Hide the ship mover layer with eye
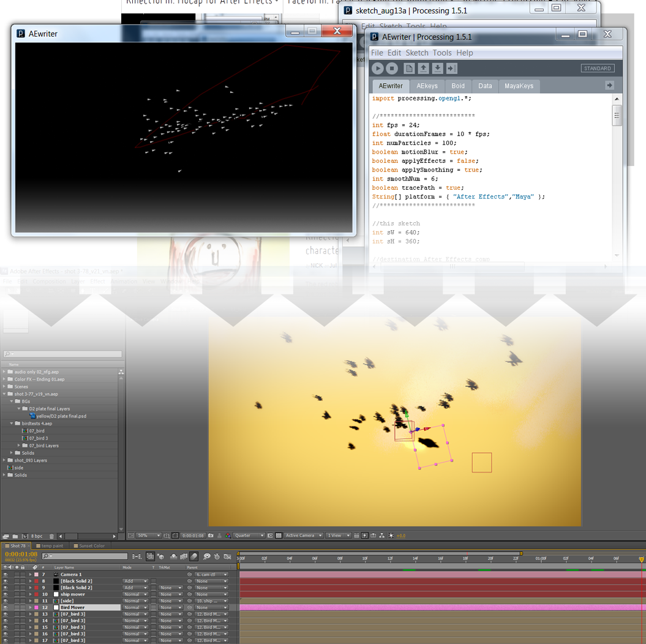The image size is (646, 644). (6, 594)
